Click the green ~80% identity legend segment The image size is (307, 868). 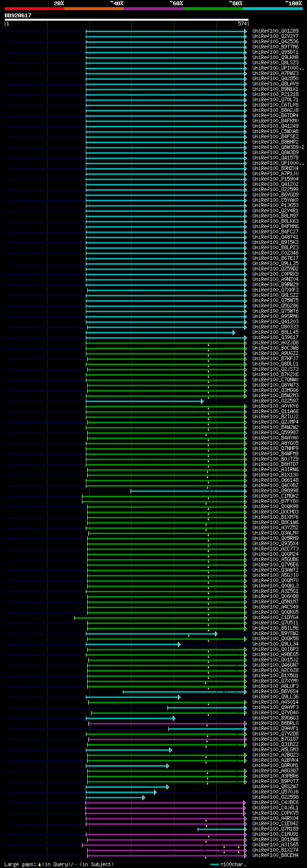coord(213,9)
